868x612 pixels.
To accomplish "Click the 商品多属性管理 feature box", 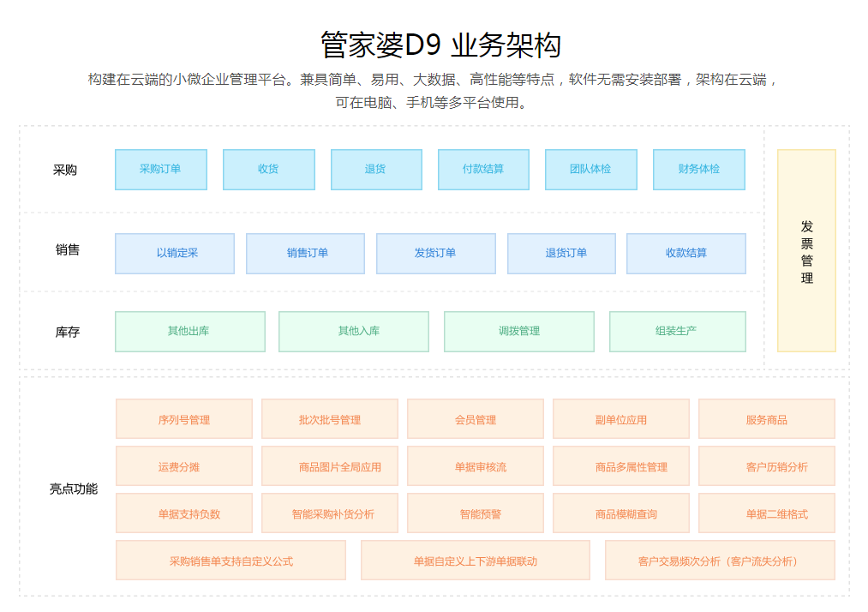I will (621, 465).
